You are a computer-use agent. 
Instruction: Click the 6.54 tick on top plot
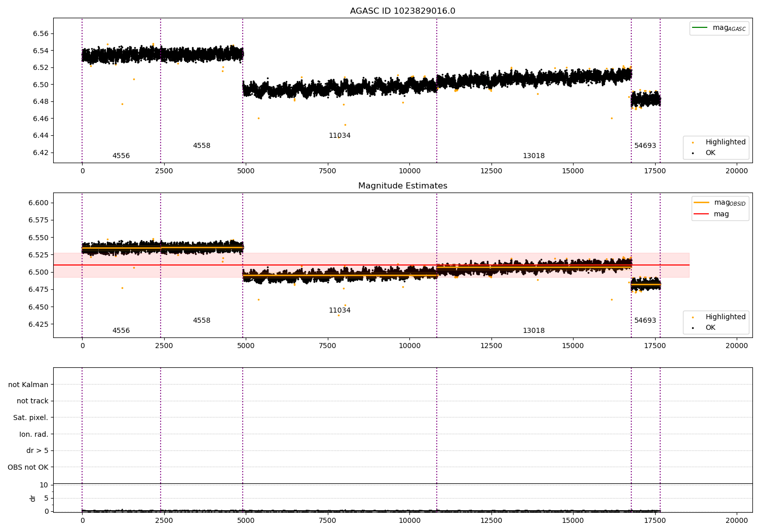pos(41,51)
